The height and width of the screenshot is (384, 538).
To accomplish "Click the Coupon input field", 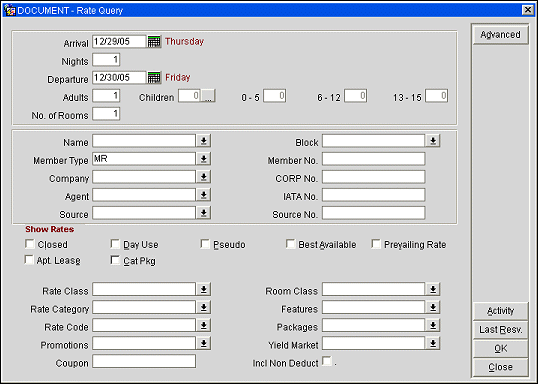I will click(x=144, y=361).
